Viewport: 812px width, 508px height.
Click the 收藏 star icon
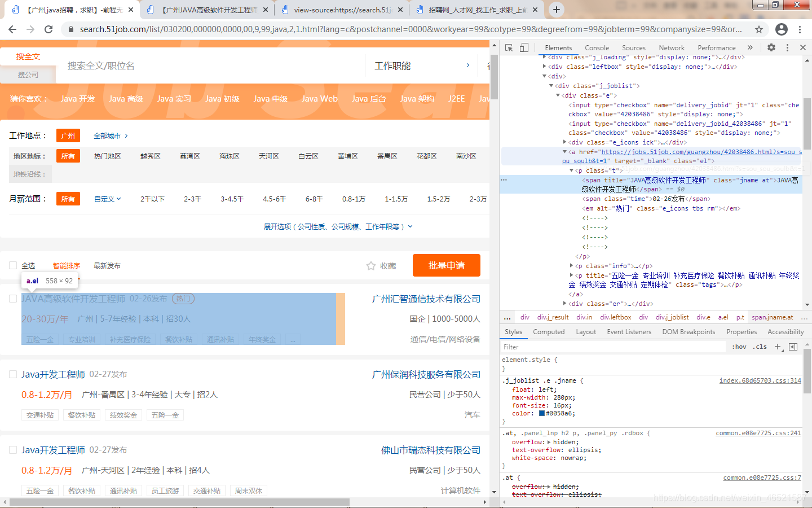point(371,266)
